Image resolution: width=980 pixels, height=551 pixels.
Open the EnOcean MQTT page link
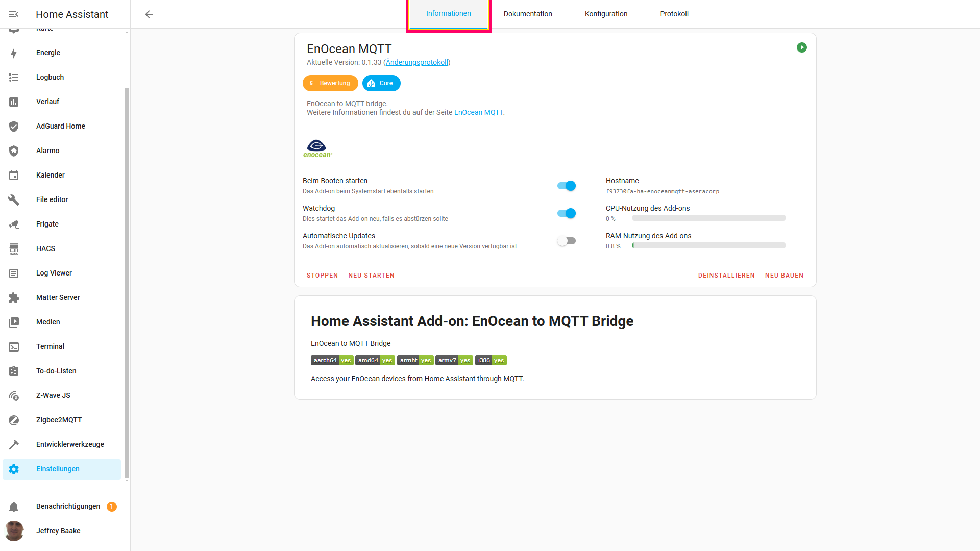pos(478,112)
